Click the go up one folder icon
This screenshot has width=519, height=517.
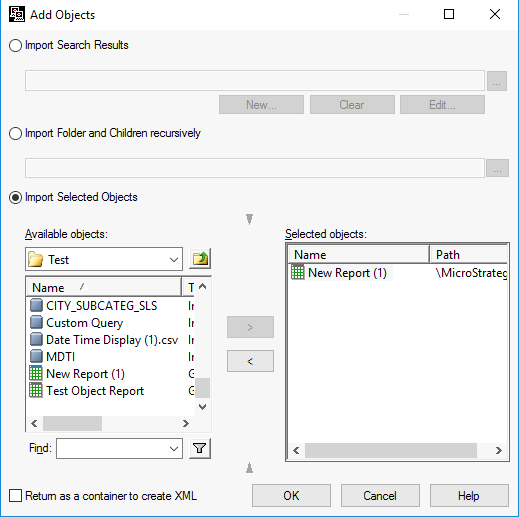(x=200, y=259)
